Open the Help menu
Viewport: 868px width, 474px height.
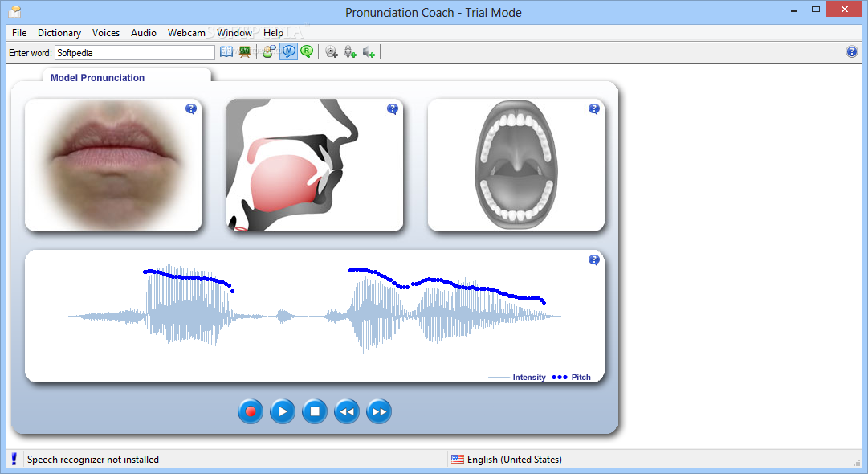(x=274, y=33)
